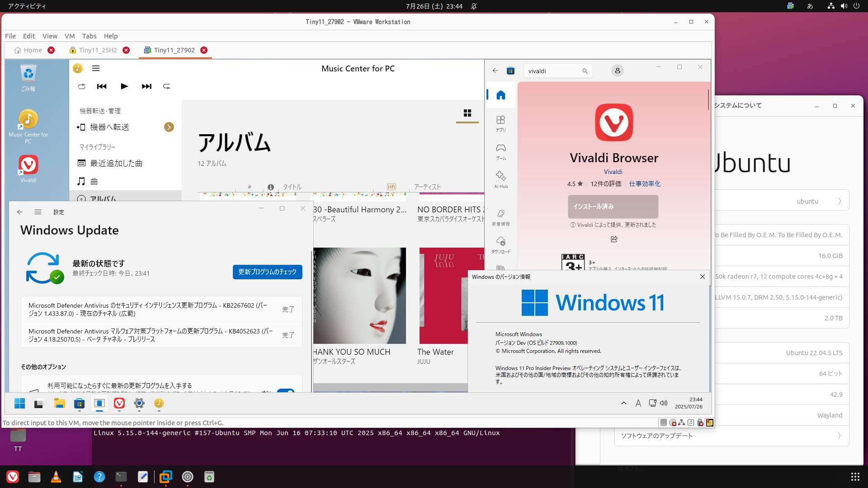Open the VMware Tabs menu
Viewport: 868px width, 488px height.
pos(89,36)
